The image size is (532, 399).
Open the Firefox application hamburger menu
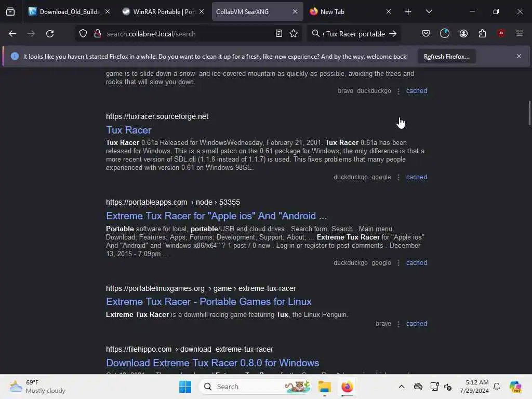[519, 33]
